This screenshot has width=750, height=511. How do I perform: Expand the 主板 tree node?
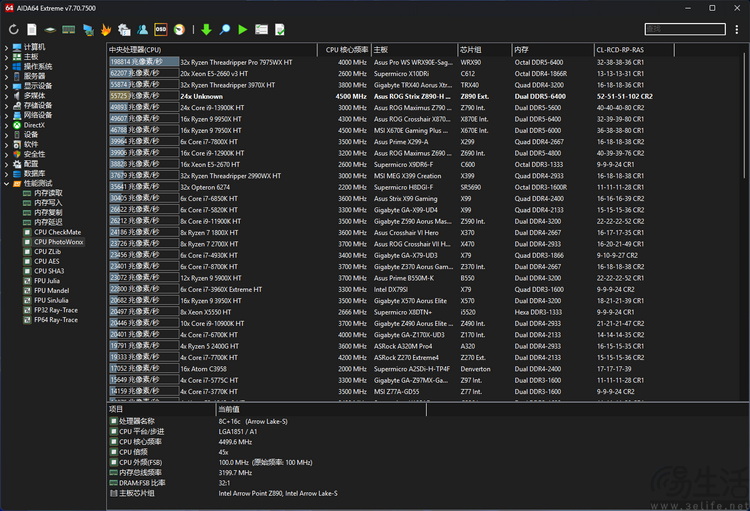(x=6, y=56)
